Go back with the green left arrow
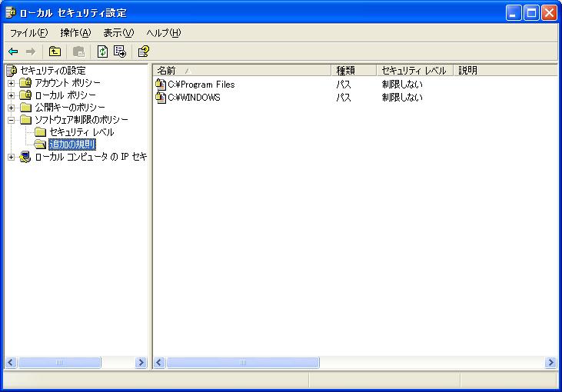The image size is (562, 392). 13,51
